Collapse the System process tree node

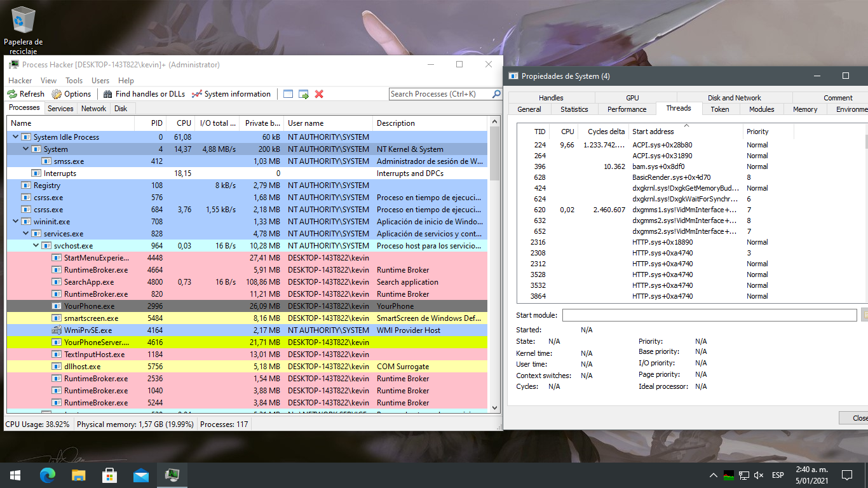[x=26, y=149]
